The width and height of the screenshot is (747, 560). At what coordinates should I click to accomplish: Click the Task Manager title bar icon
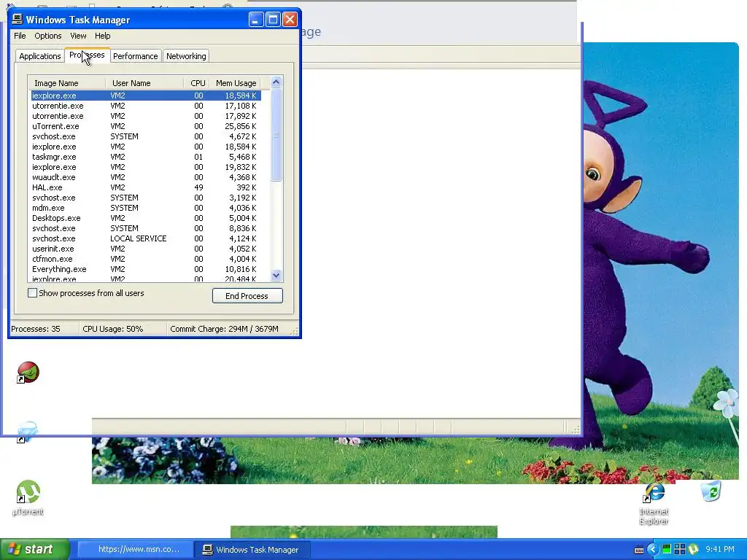point(18,19)
